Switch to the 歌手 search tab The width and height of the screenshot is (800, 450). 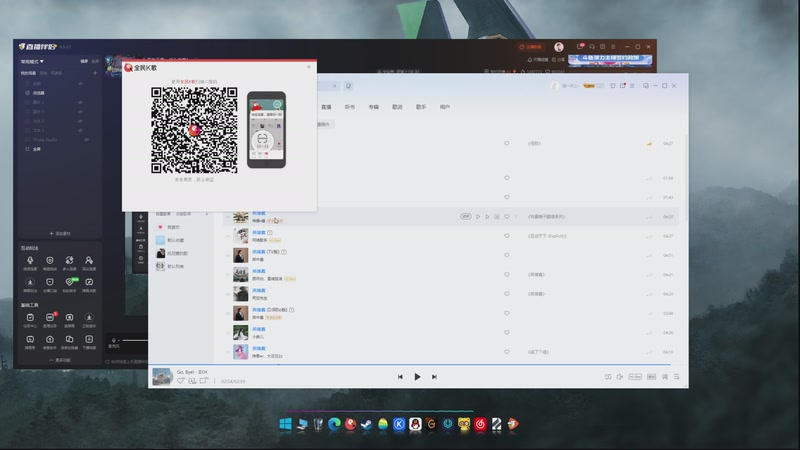point(420,107)
